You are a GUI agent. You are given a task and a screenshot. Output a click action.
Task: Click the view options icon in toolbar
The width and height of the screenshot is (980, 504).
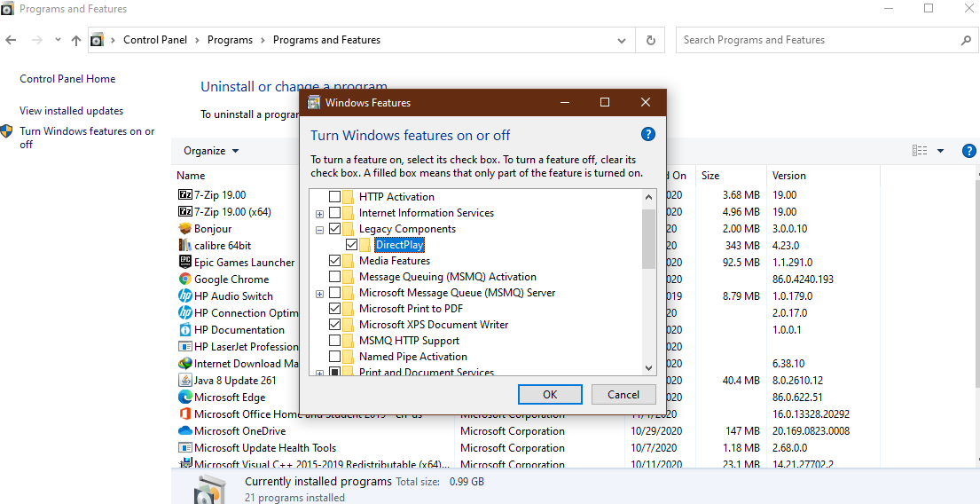click(920, 151)
